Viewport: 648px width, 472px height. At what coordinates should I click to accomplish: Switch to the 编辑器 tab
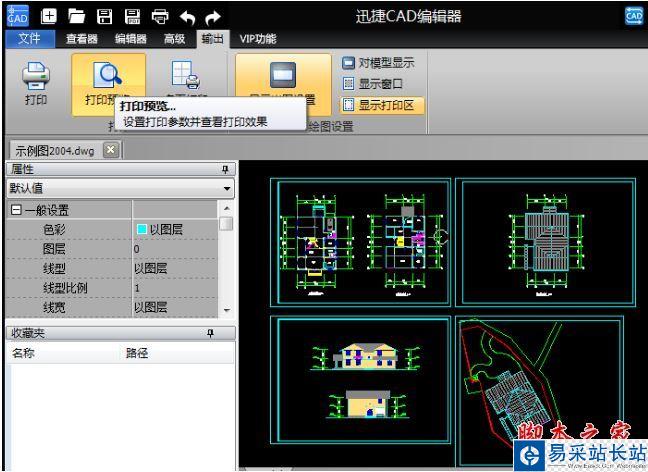[131, 39]
